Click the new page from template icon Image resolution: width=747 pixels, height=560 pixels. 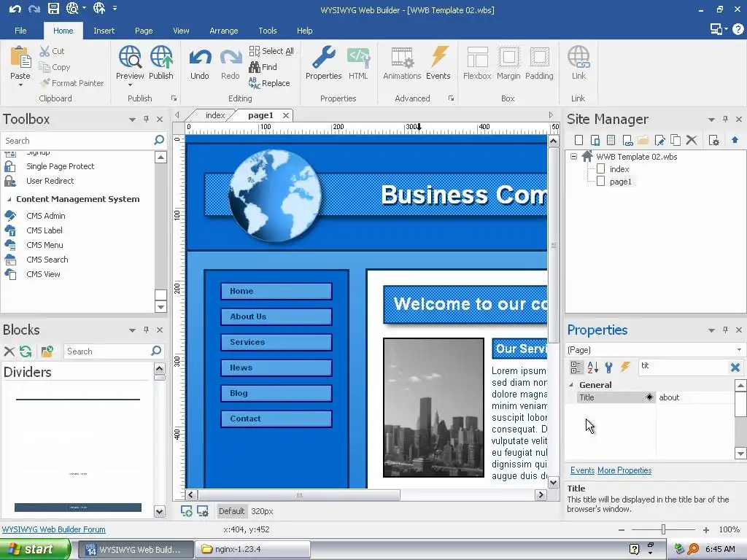coord(611,140)
